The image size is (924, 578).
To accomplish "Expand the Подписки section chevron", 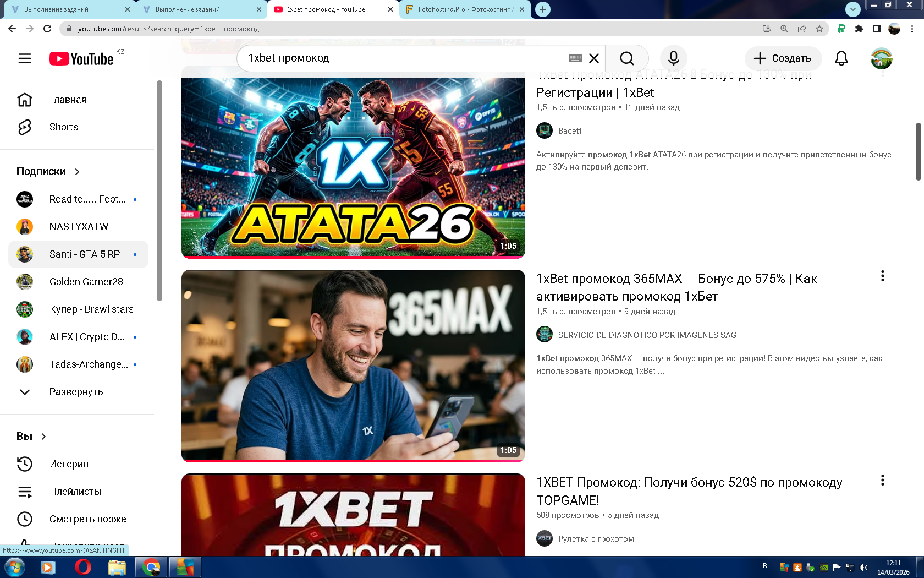I will coord(77,172).
